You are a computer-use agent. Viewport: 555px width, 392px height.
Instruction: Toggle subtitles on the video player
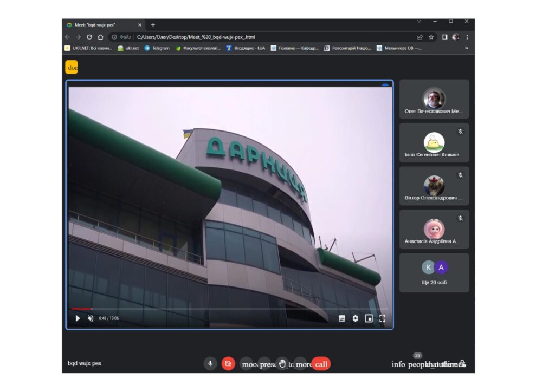point(342,318)
